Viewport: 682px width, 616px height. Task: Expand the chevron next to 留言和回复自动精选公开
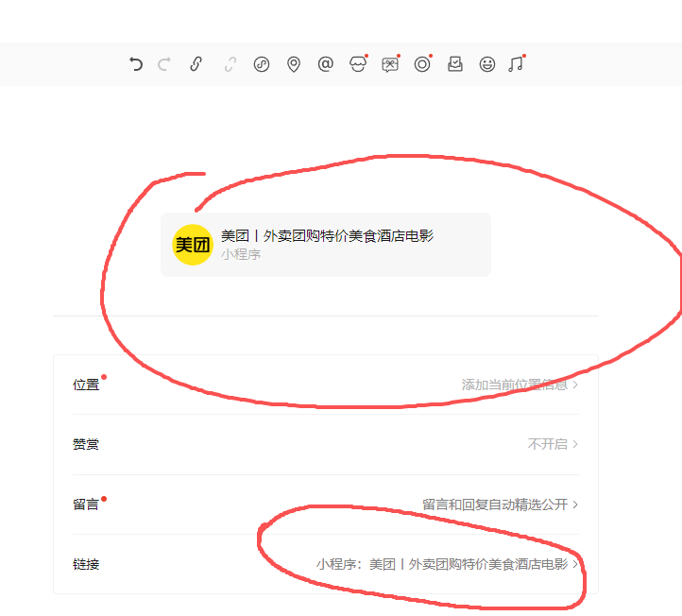(x=575, y=505)
